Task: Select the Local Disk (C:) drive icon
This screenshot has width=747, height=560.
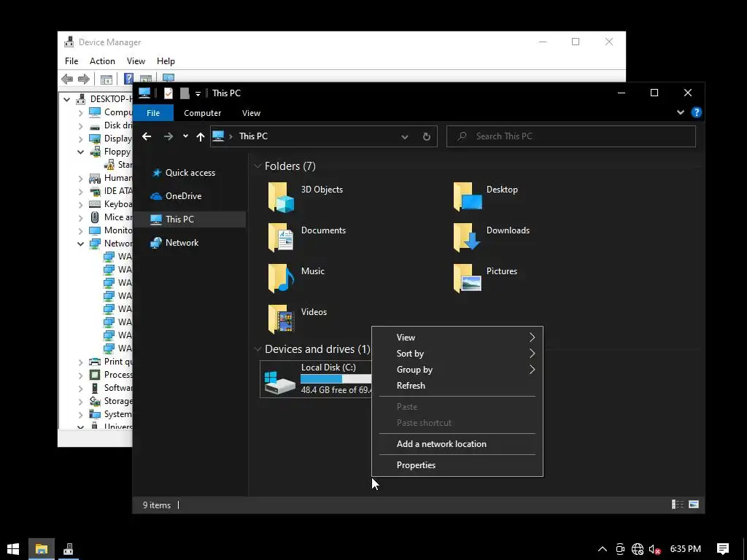Action: (x=280, y=382)
